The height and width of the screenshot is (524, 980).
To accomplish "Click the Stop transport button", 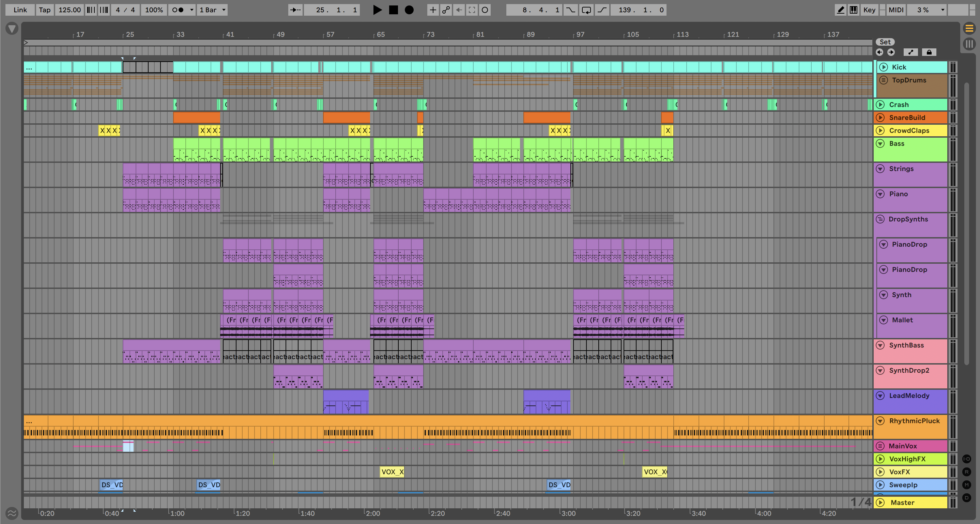I will coord(393,10).
